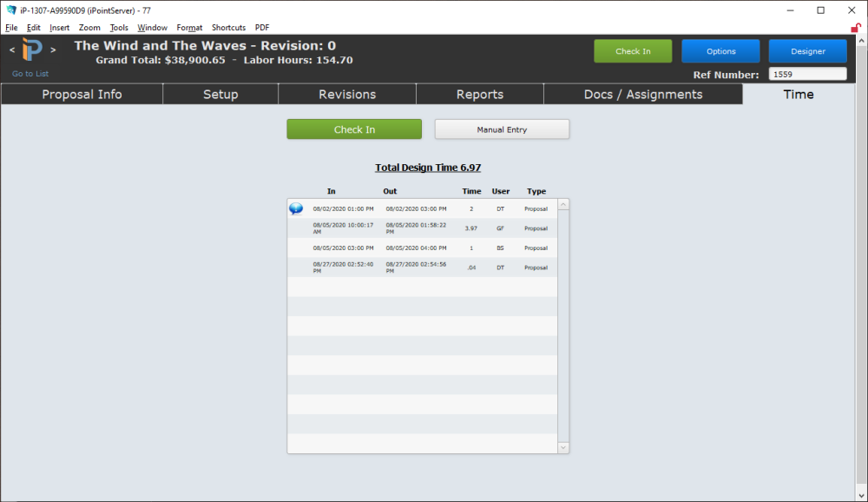Viewport: 868px width, 502px height.
Task: Click the main window scroll down arrow
Action: (x=861, y=496)
